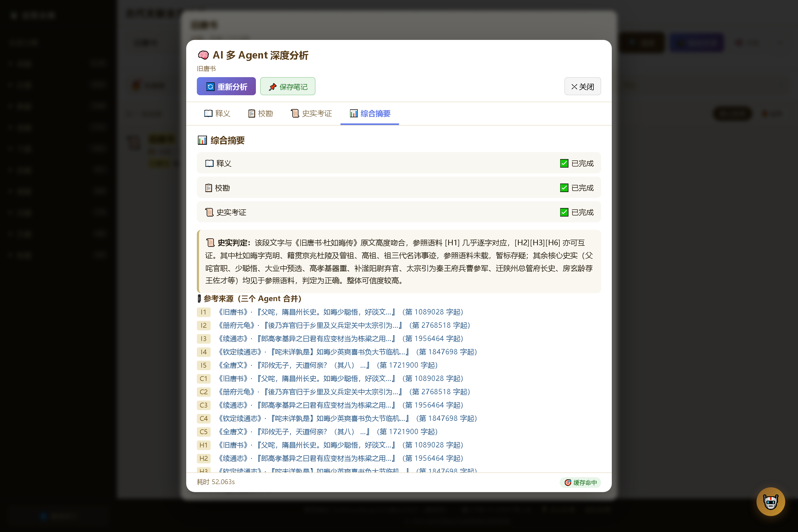
Task: Click the I1 reference tag badge
Action: 203,312
